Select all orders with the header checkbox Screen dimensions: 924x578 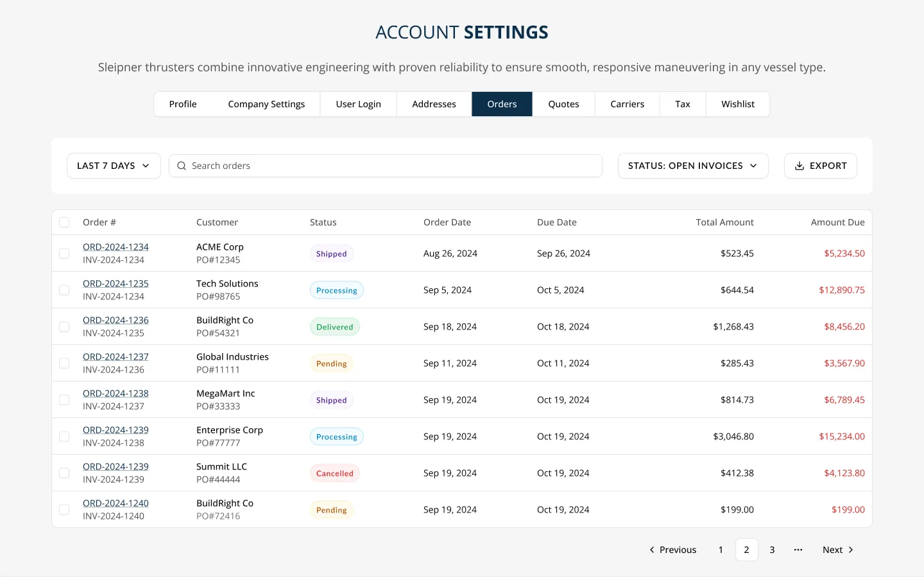click(x=64, y=222)
